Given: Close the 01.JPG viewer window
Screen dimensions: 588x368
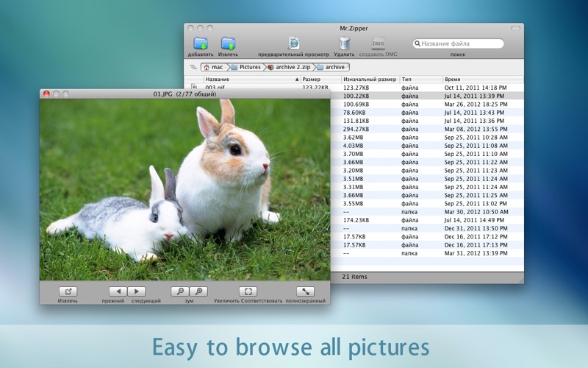Looking at the screenshot, I should [46, 94].
